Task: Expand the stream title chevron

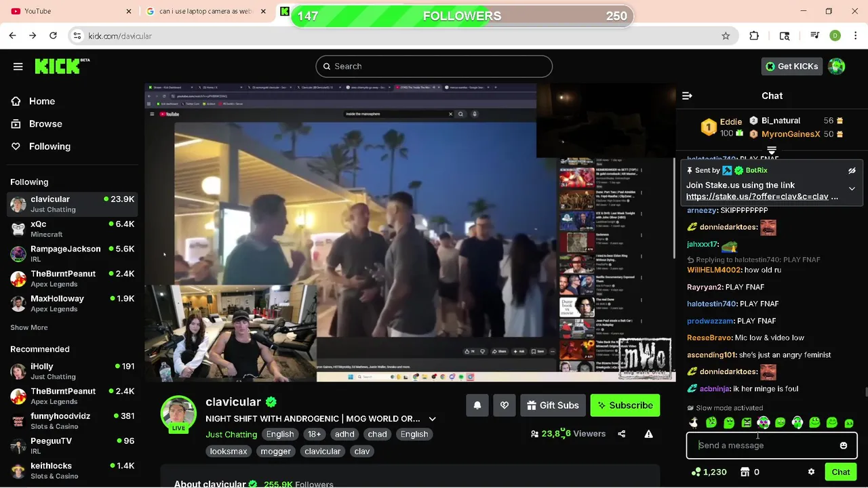Action: click(433, 419)
